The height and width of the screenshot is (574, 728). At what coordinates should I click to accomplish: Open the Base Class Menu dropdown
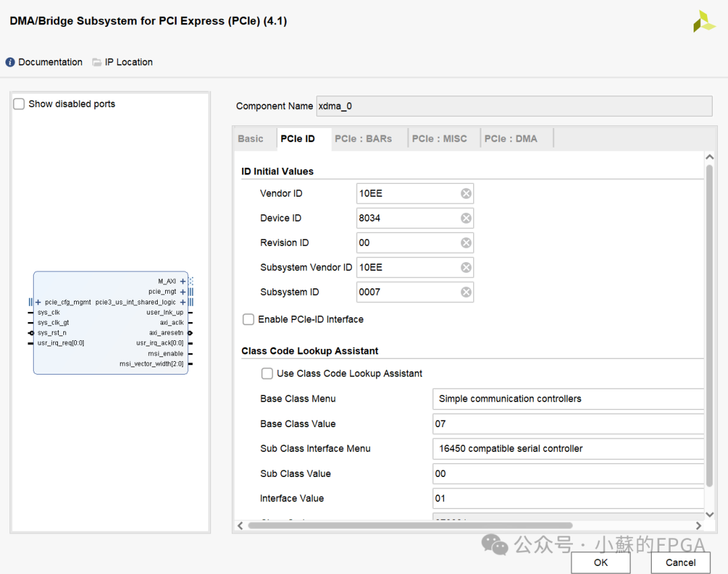tap(568, 399)
